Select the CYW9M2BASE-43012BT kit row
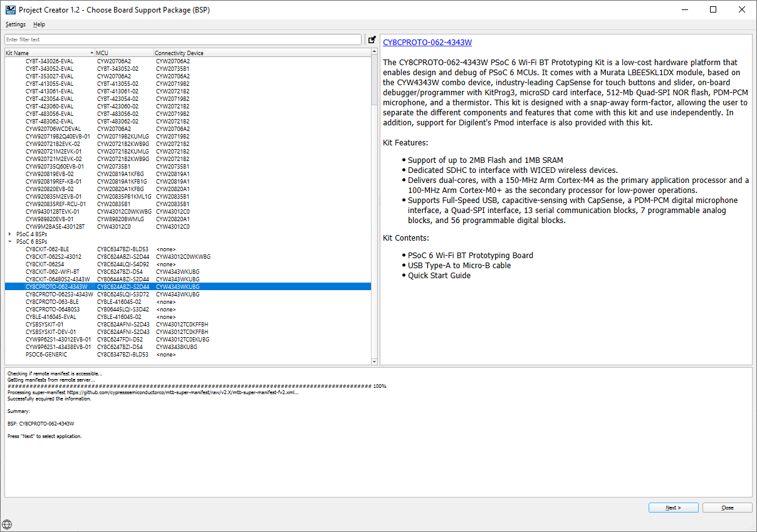The width and height of the screenshot is (757, 532). pos(188,226)
